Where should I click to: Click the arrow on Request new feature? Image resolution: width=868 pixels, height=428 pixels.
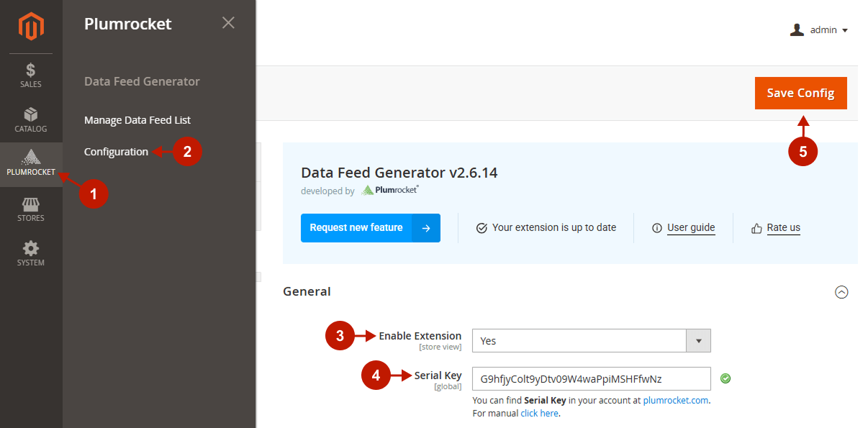pos(426,228)
